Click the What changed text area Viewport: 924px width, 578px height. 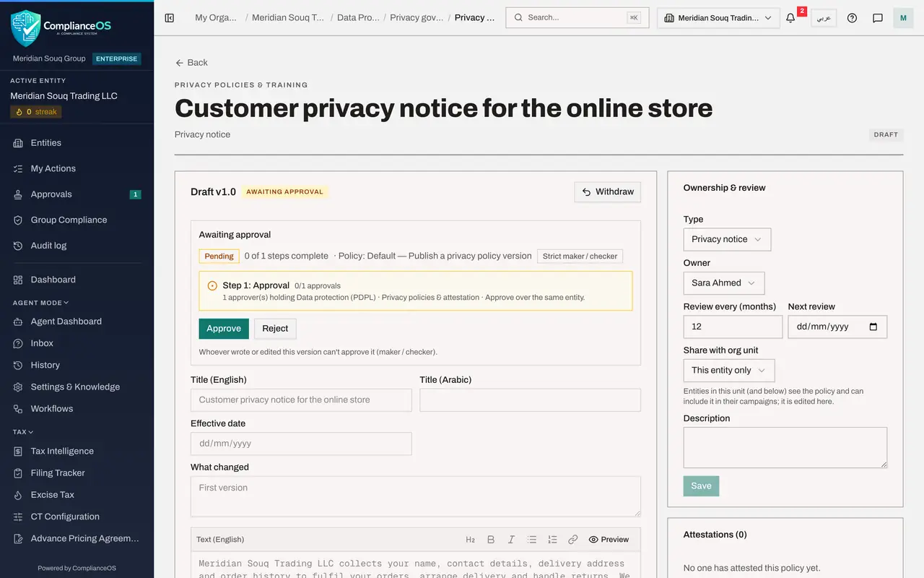416,496
